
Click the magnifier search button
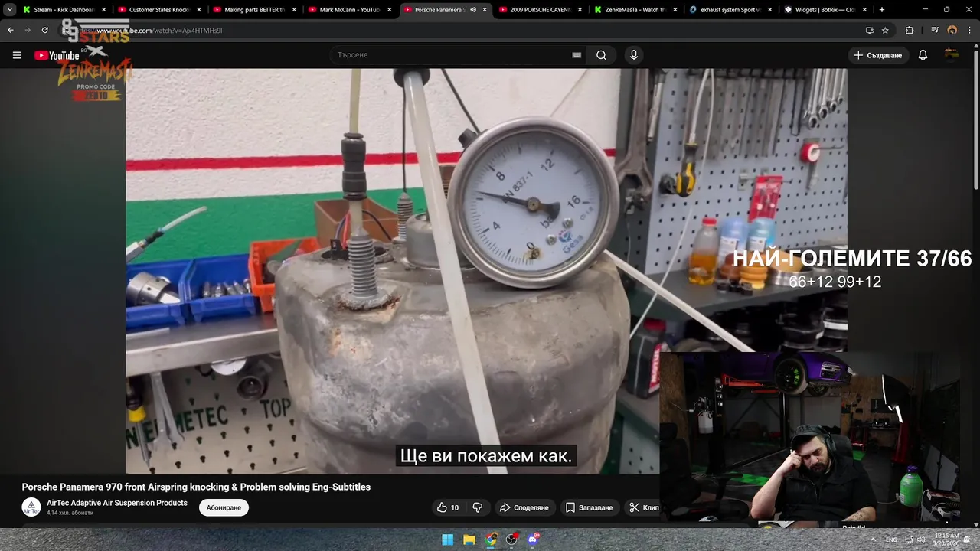coord(601,55)
